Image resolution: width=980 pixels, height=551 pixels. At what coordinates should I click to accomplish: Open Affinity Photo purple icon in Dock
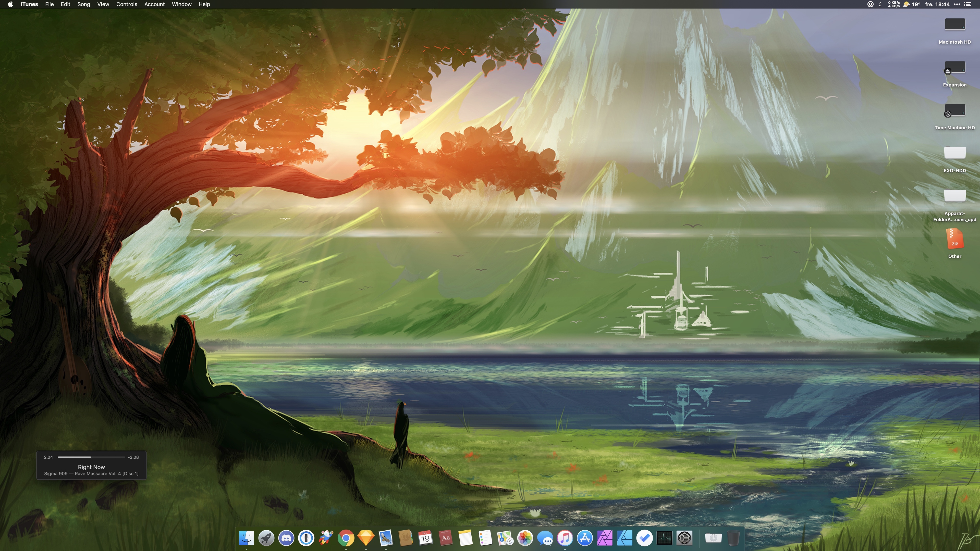tap(605, 538)
